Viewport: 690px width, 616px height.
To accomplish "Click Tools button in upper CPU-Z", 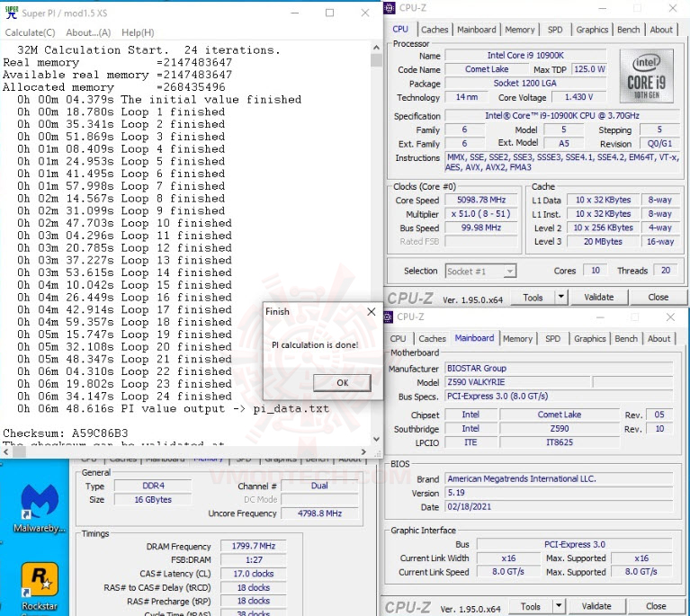I will coord(533,298).
